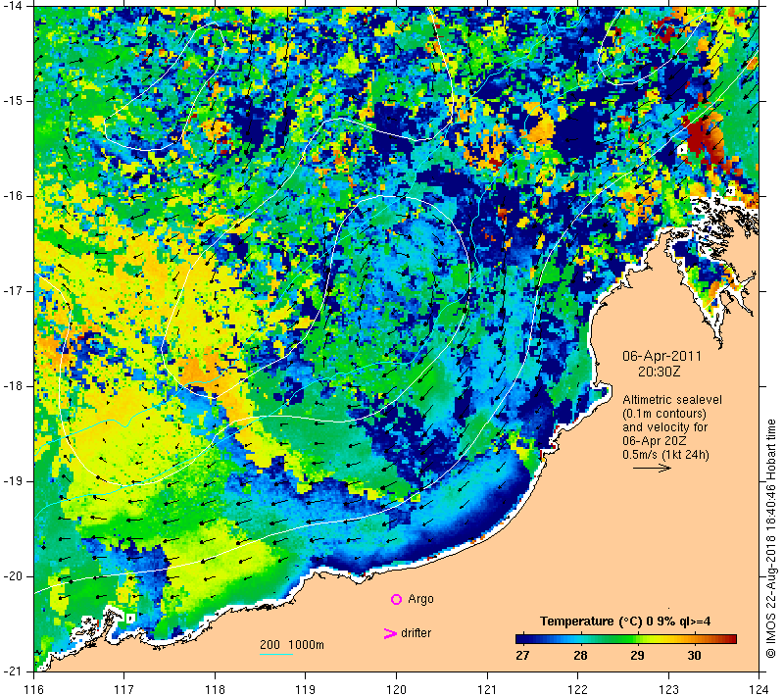Click the latitude label '-21'

click(x=11, y=671)
